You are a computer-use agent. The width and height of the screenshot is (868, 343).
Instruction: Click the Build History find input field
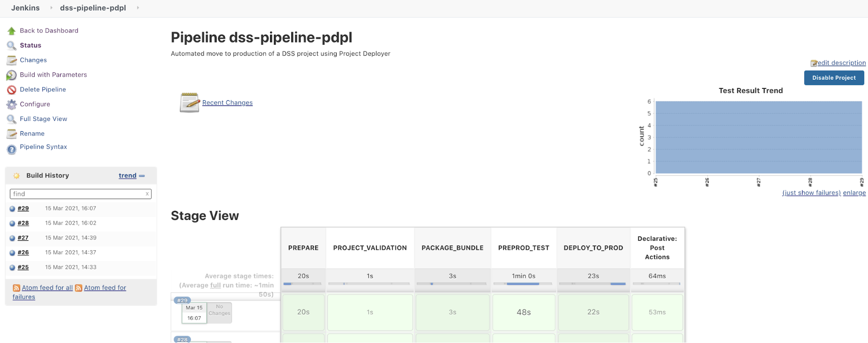coord(77,194)
